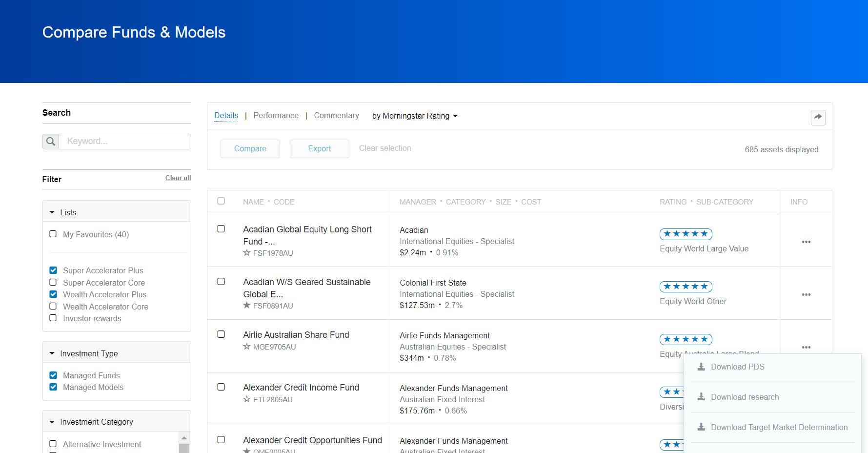This screenshot has width=868, height=453.
Task: Click the share arrow icon
Action: (818, 117)
